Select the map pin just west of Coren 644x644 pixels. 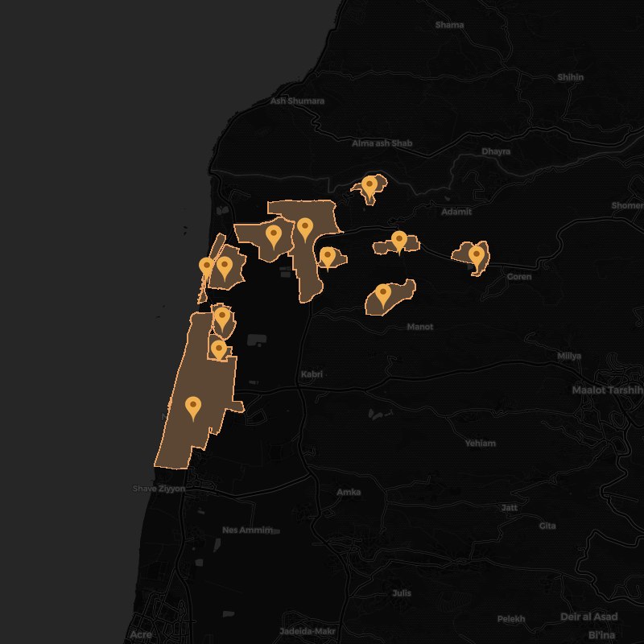pyautogui.click(x=477, y=257)
